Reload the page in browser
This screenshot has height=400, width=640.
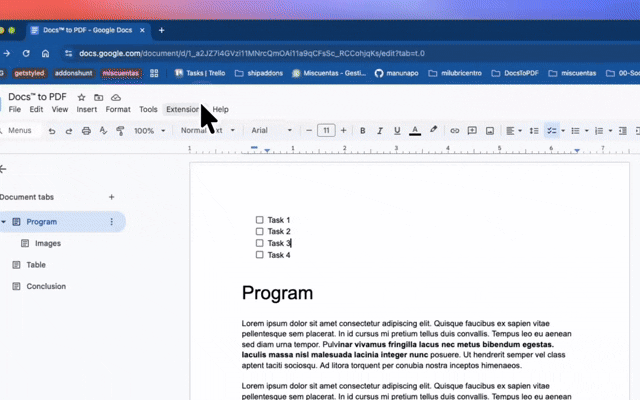26,53
